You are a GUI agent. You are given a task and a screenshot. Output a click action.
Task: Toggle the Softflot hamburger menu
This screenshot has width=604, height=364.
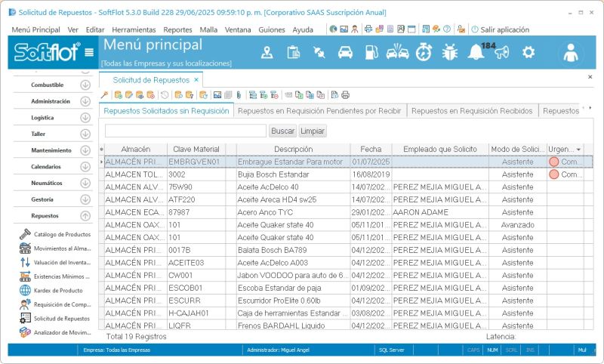tap(89, 53)
